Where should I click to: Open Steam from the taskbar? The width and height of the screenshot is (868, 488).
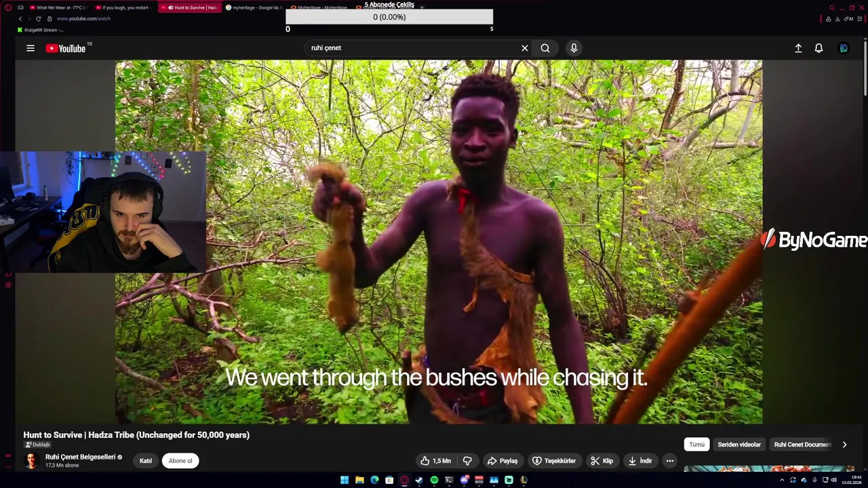tap(419, 480)
